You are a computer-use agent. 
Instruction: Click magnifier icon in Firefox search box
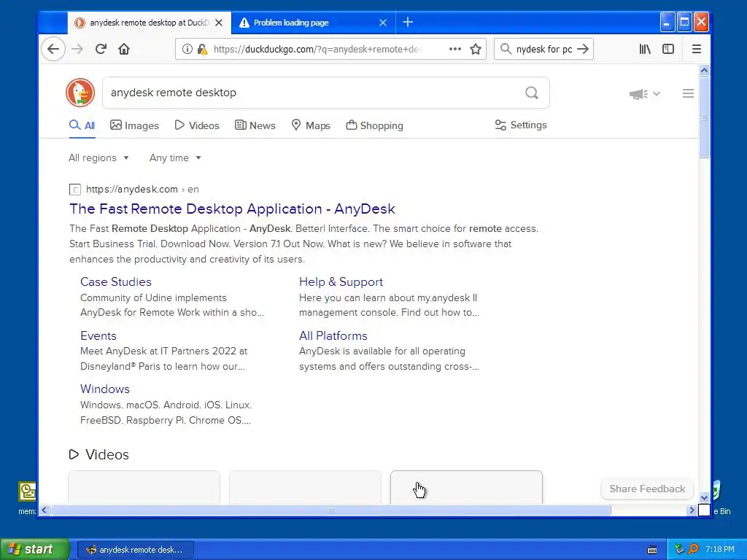coord(506,49)
